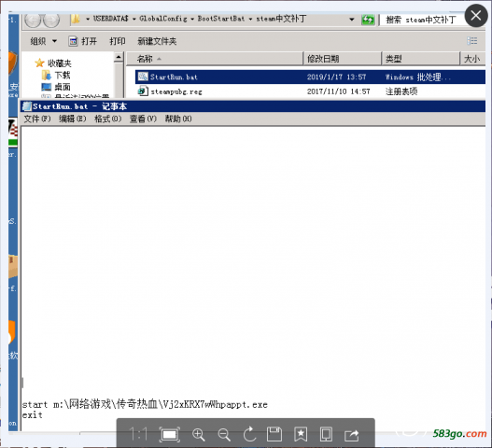
Task: Open the 文件(F) menu in Notepad
Action: pyautogui.click(x=37, y=119)
